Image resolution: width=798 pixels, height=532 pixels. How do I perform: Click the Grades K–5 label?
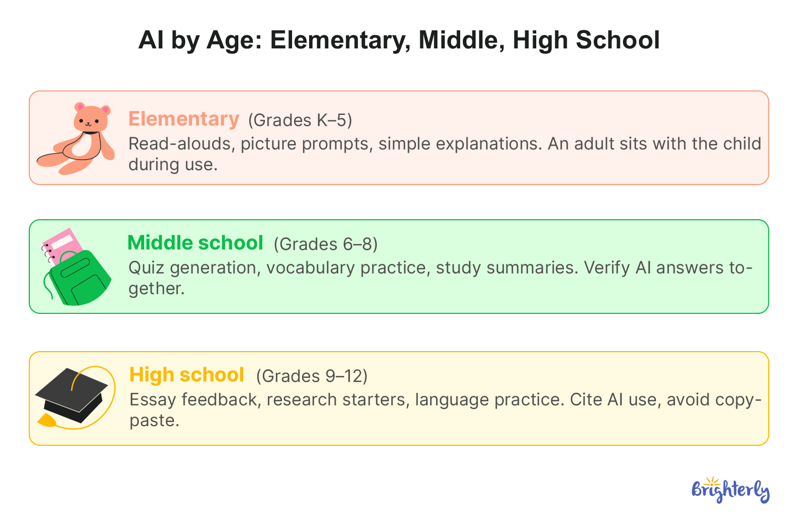coord(300,120)
